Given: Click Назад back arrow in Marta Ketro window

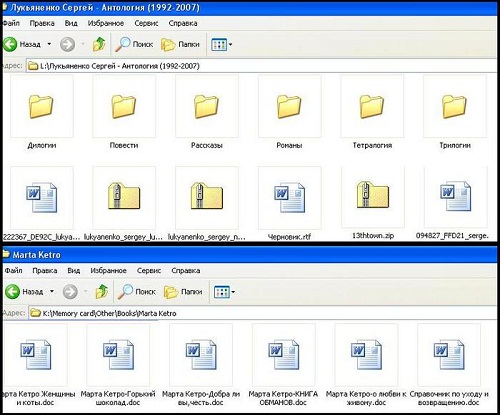Looking at the screenshot, I should (x=12, y=292).
